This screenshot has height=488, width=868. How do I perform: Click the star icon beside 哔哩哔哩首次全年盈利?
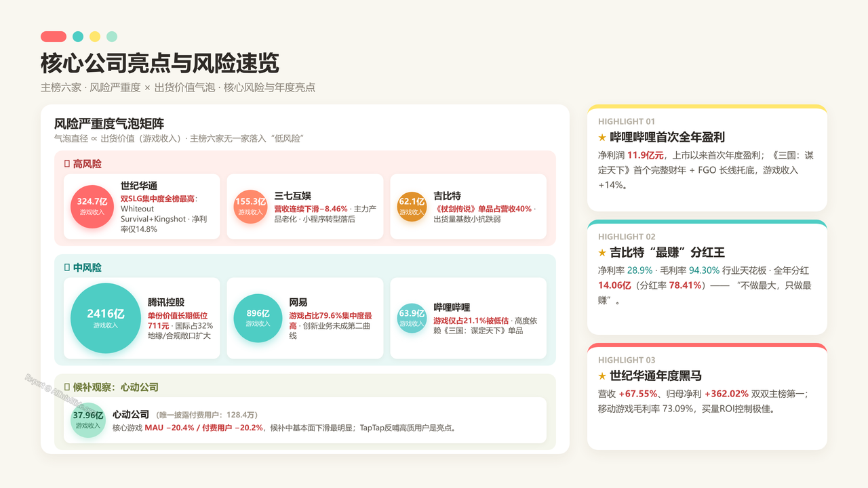602,137
